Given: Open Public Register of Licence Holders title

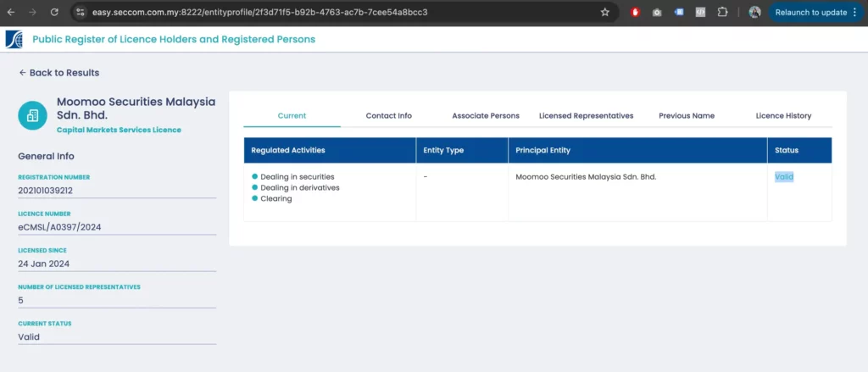Looking at the screenshot, I should 174,39.
